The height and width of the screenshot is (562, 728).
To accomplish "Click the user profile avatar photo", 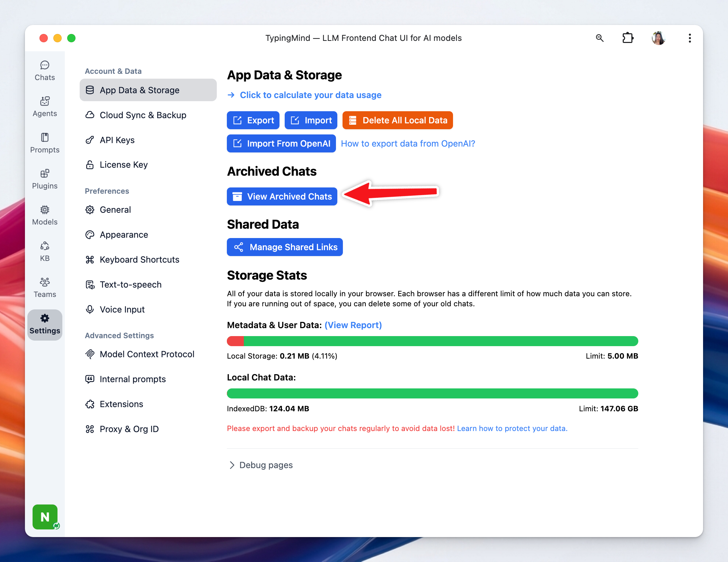I will [658, 38].
